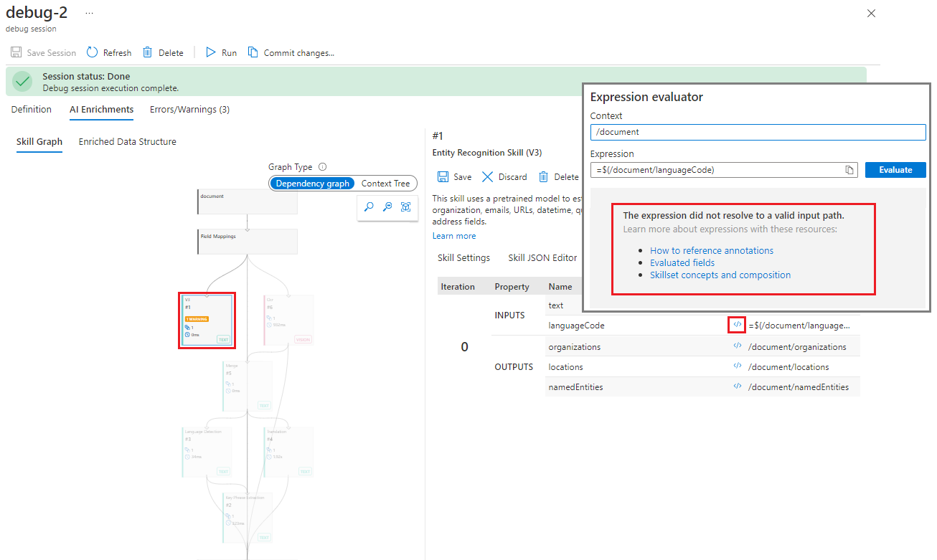The height and width of the screenshot is (560, 937).
Task: Select the Context Tree graph type
Action: [385, 184]
